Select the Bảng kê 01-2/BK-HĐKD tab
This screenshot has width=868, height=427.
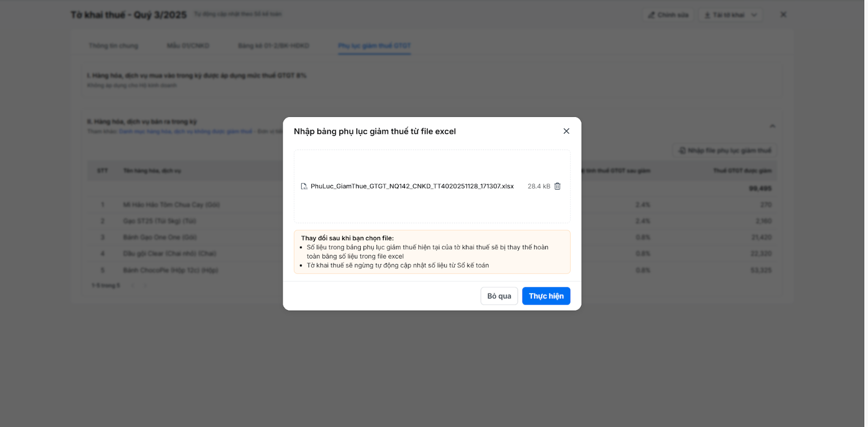[x=273, y=46]
